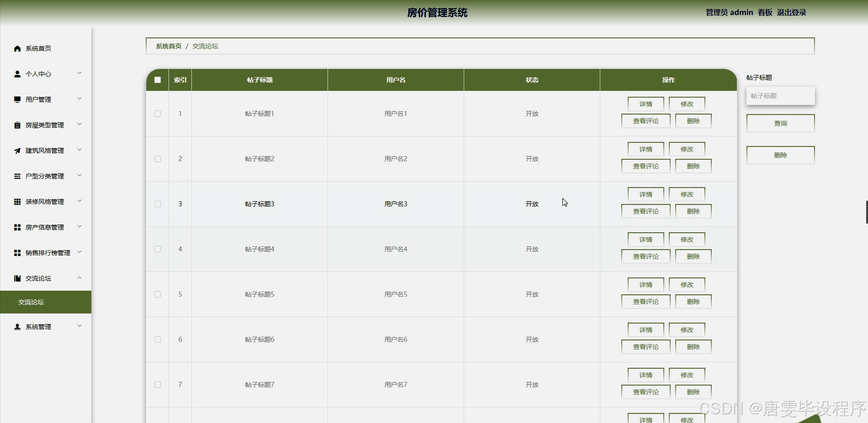Check the checkbox for row 帖子标题2
This screenshot has height=423, width=868.
pyautogui.click(x=158, y=159)
